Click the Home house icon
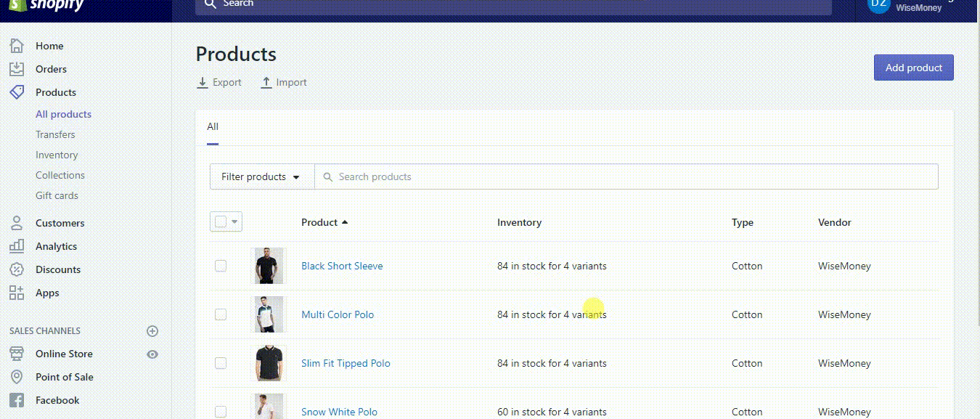Viewport: 980px width, 419px height. (x=17, y=46)
